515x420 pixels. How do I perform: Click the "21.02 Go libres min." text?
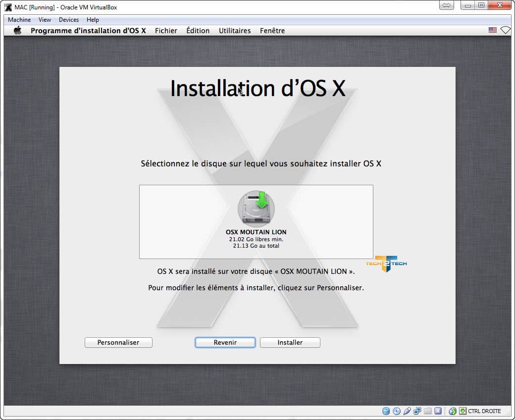(x=256, y=239)
